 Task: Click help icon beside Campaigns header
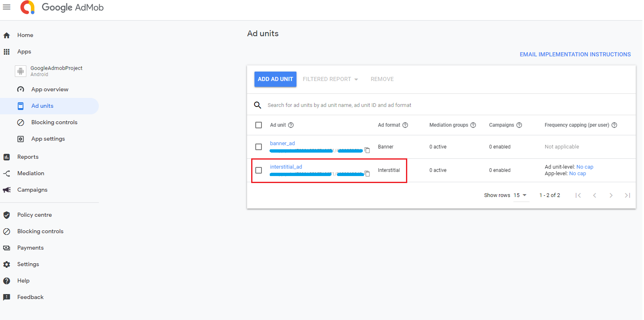point(519,125)
